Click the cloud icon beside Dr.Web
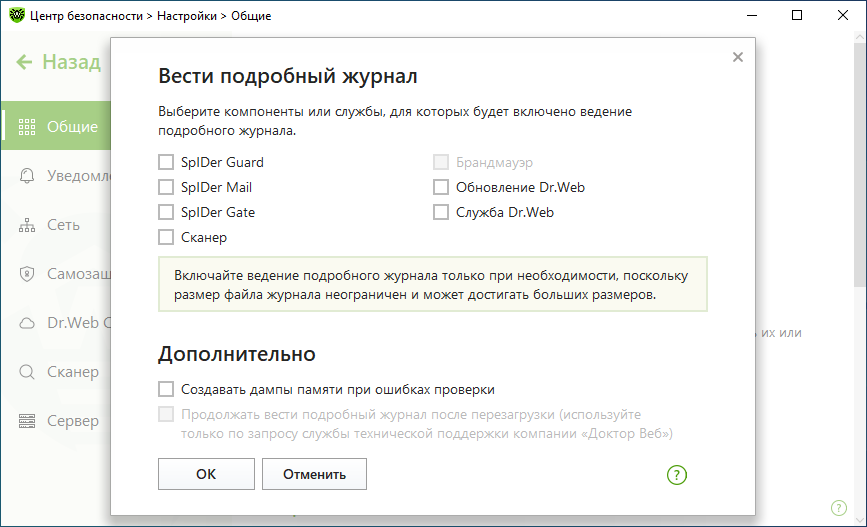Image resolution: width=867 pixels, height=527 pixels. (x=27, y=323)
